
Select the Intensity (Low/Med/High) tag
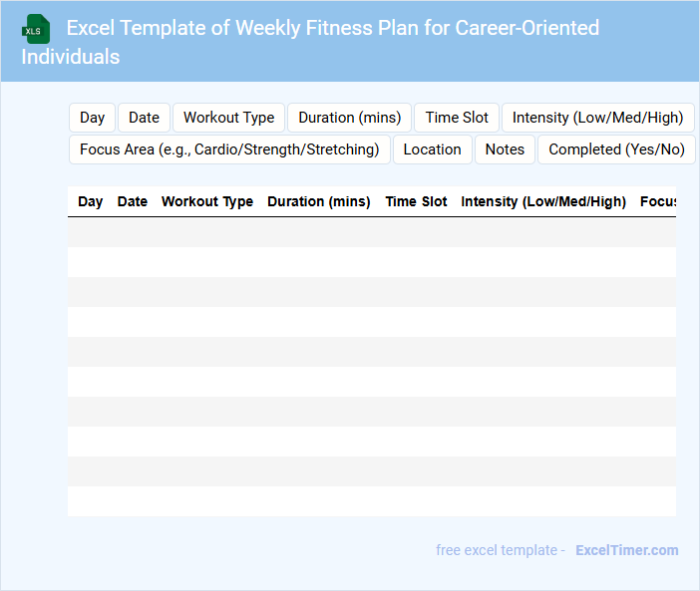coord(597,118)
